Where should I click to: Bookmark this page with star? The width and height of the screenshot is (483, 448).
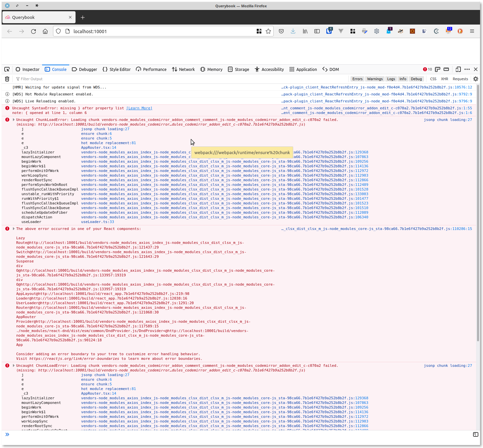click(268, 31)
